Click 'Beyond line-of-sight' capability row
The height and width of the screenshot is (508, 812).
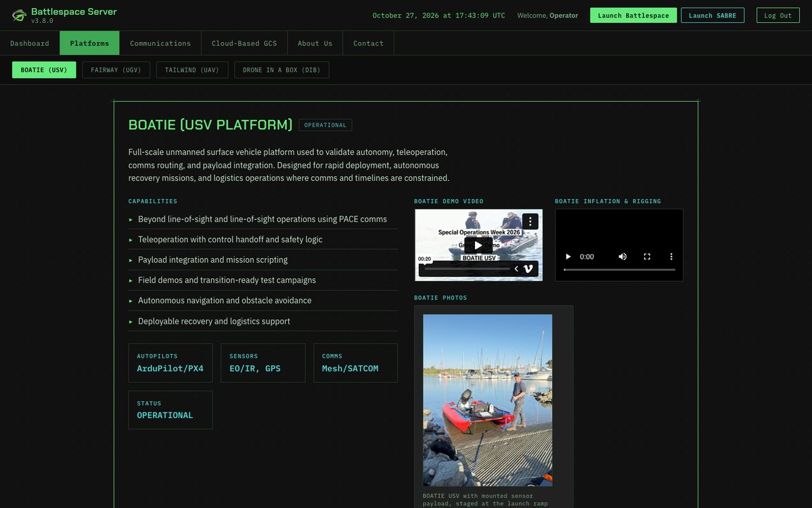tap(263, 219)
